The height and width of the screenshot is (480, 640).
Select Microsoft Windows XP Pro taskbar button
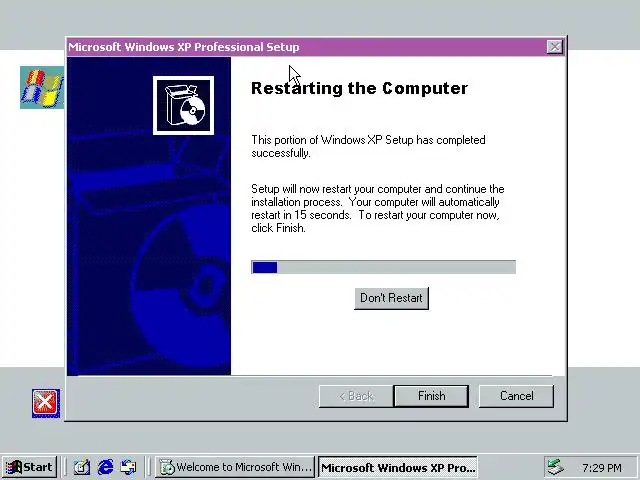click(398, 467)
